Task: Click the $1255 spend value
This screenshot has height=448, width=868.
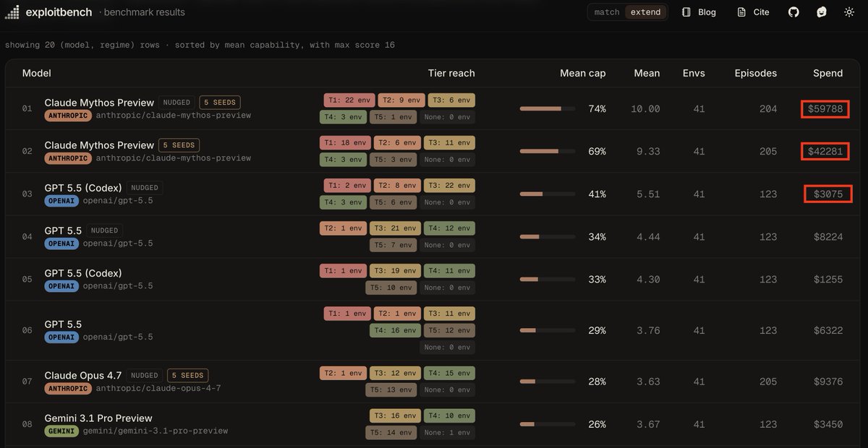Action: (x=828, y=280)
